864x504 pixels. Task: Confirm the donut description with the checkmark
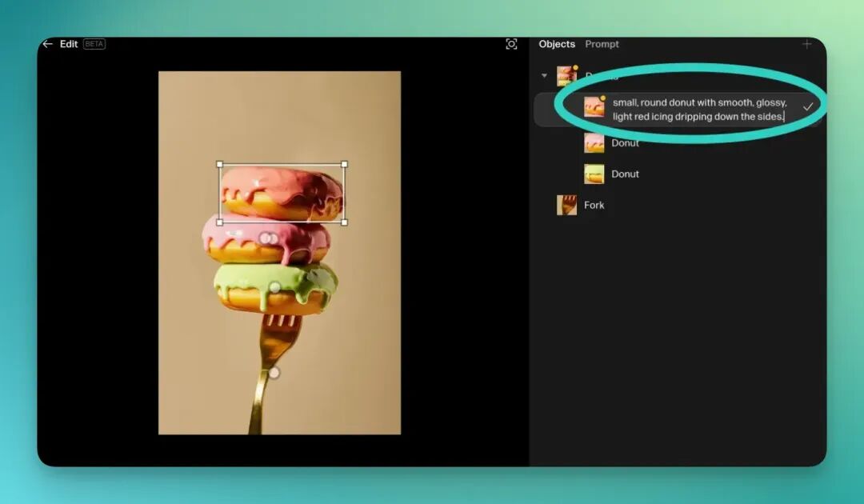808,106
